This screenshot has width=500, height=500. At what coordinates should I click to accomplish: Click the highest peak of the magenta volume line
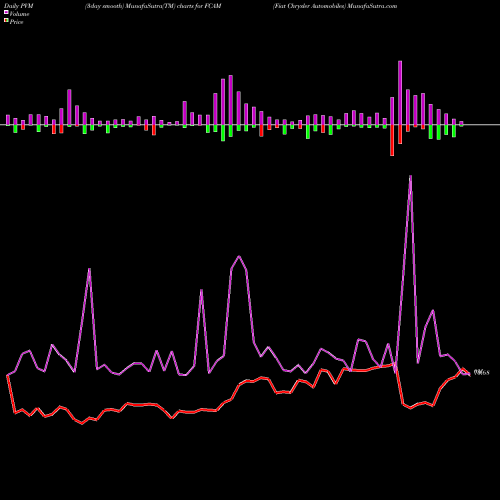point(410,176)
